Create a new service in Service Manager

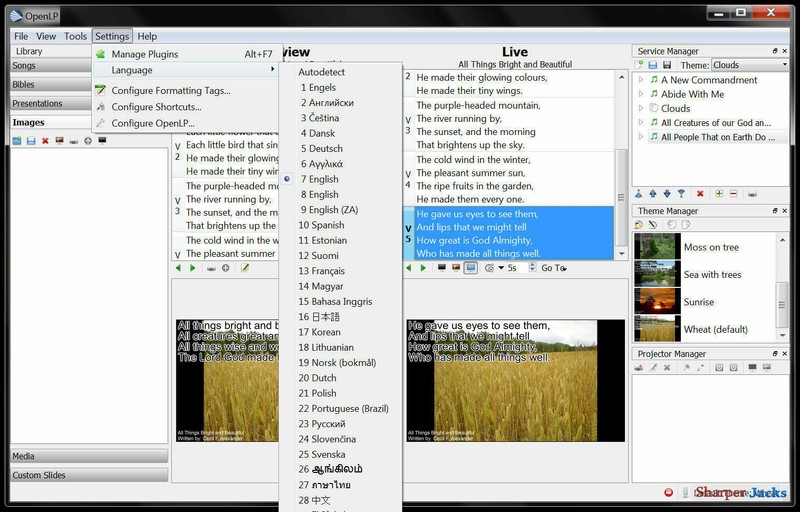(x=639, y=65)
